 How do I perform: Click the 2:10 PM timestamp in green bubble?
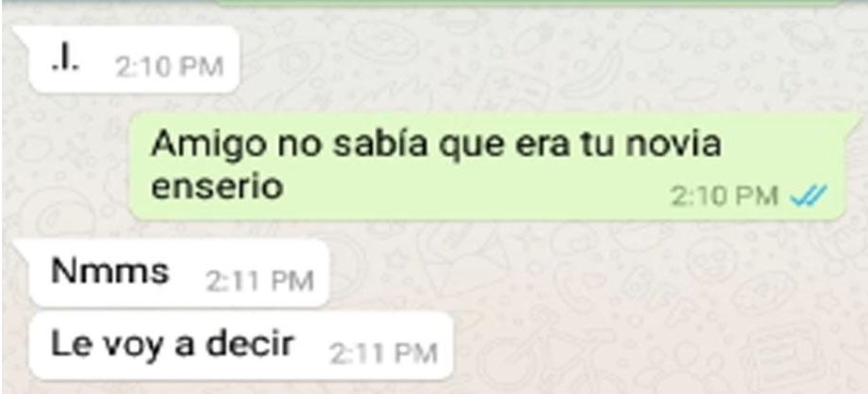tap(724, 197)
